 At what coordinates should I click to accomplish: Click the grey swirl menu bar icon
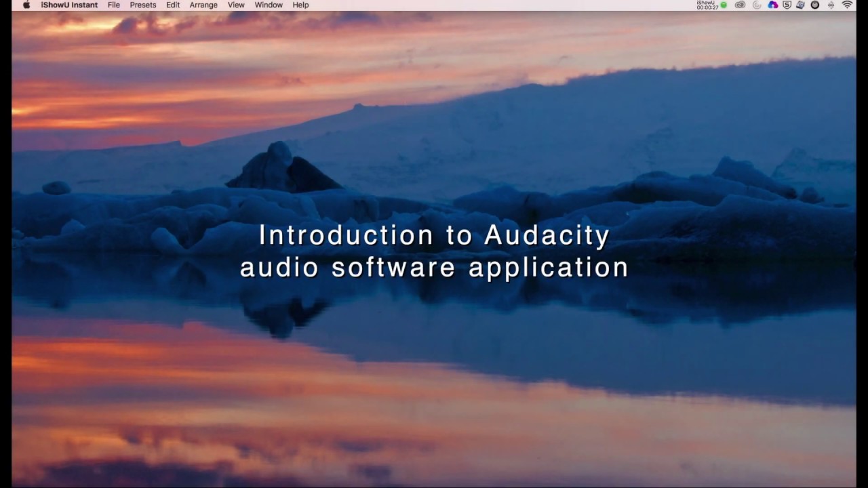point(757,5)
